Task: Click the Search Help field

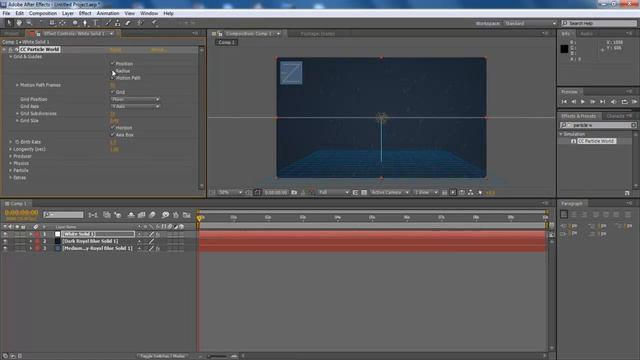Action: (x=599, y=23)
